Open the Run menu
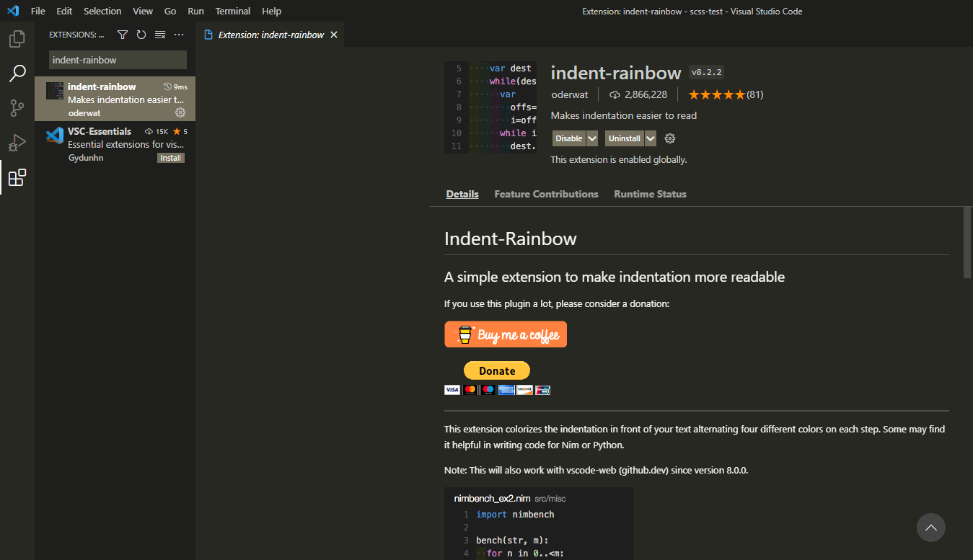Image resolution: width=973 pixels, height=560 pixels. [195, 11]
